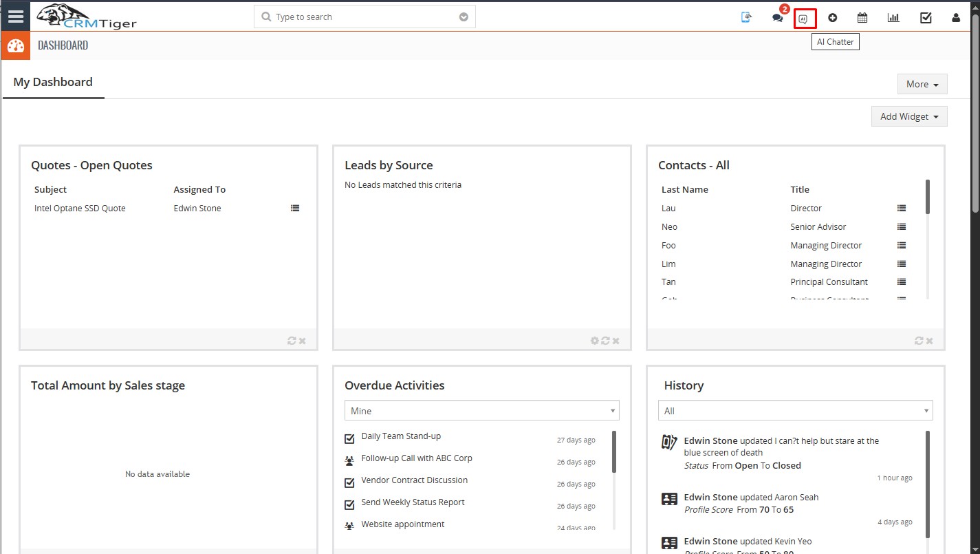Click 'Kevin Yeo' in History entry
The width and height of the screenshot is (980, 554).
tap(793, 541)
